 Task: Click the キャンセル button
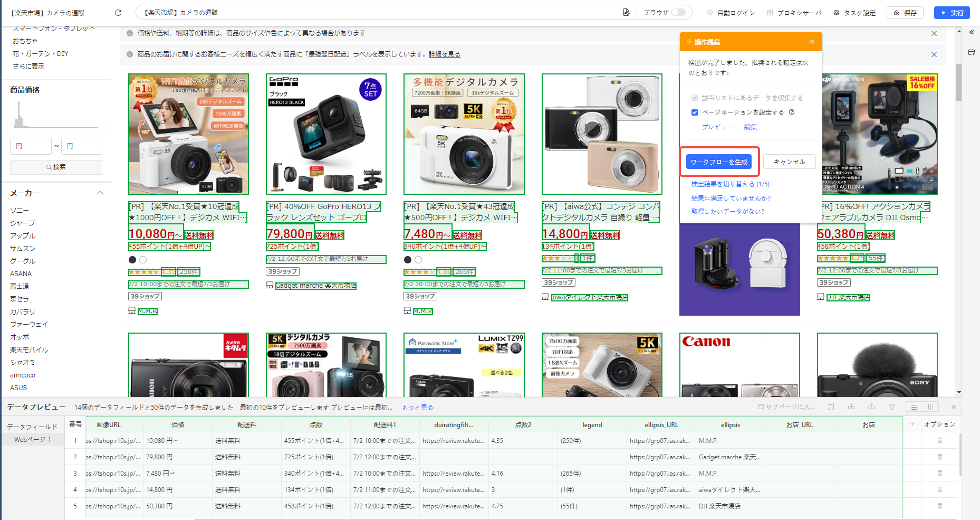pyautogui.click(x=789, y=162)
